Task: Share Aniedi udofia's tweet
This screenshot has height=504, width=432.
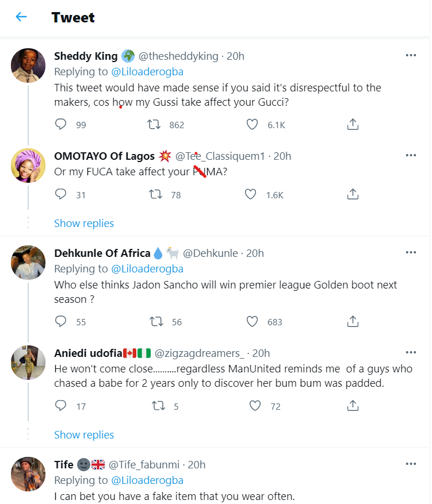Action: pyautogui.click(x=353, y=406)
